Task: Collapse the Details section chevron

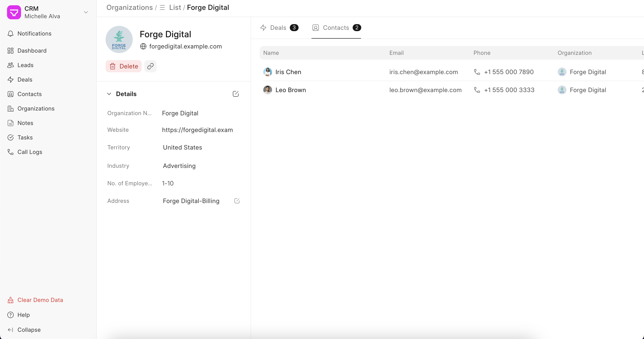Action: pos(109,94)
